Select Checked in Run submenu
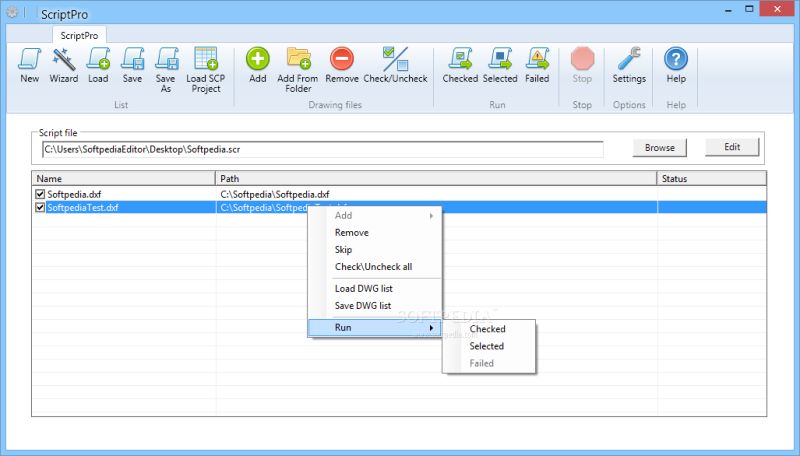The height and width of the screenshot is (456, 800). (x=489, y=329)
